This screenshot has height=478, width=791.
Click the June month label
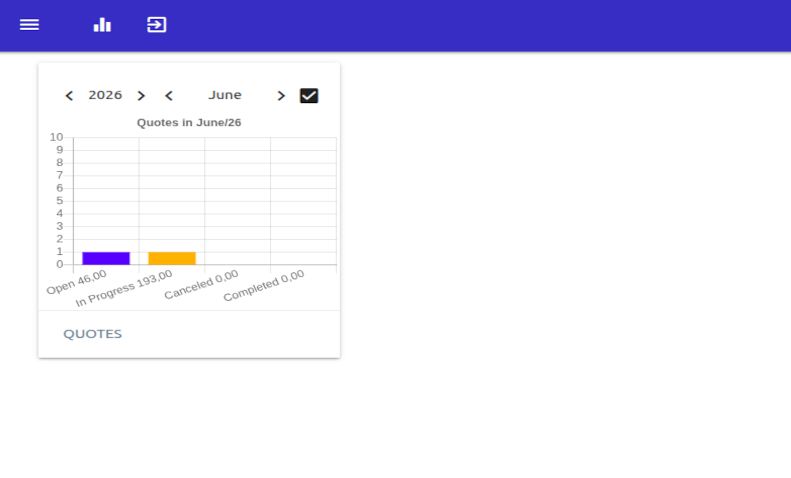(x=225, y=95)
